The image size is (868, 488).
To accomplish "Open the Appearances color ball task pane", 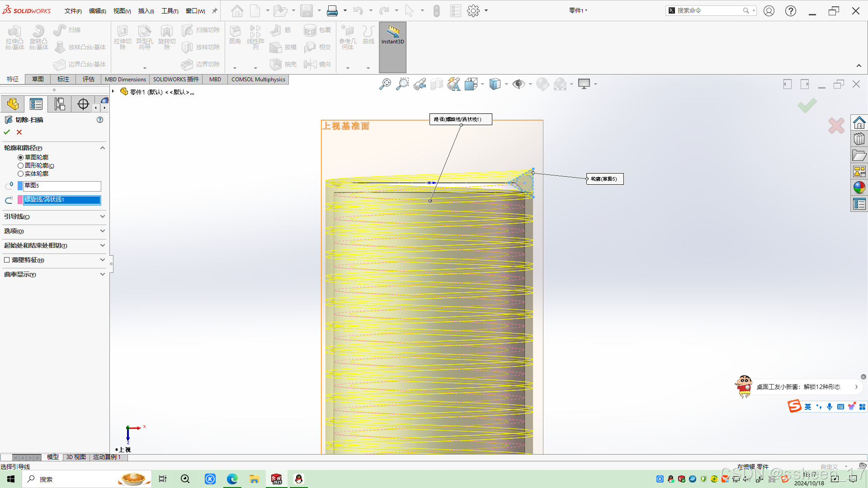I will 859,187.
